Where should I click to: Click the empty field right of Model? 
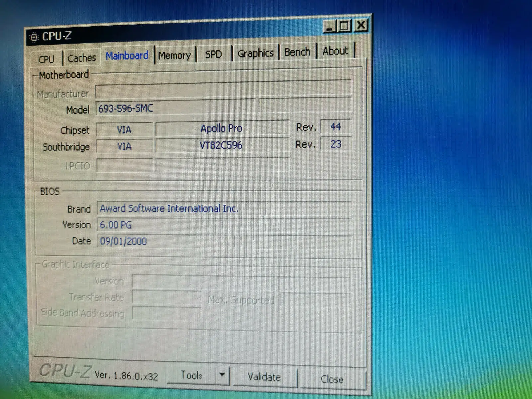(305, 105)
